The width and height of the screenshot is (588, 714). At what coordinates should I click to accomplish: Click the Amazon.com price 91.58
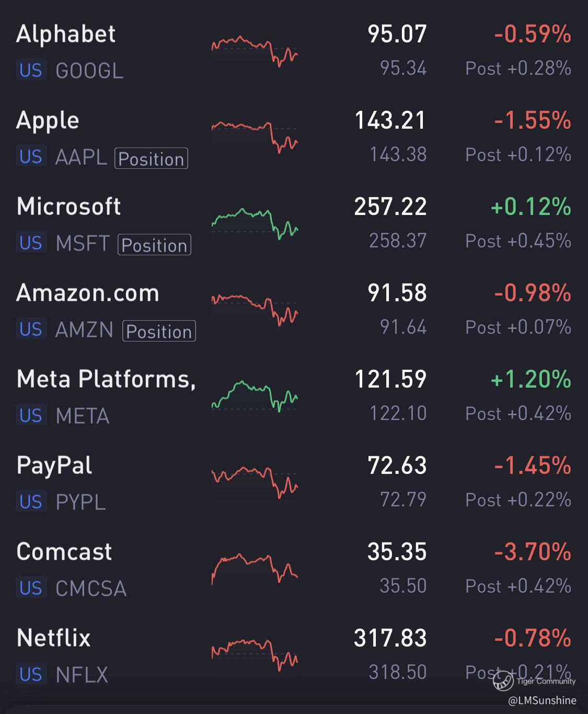tap(397, 293)
